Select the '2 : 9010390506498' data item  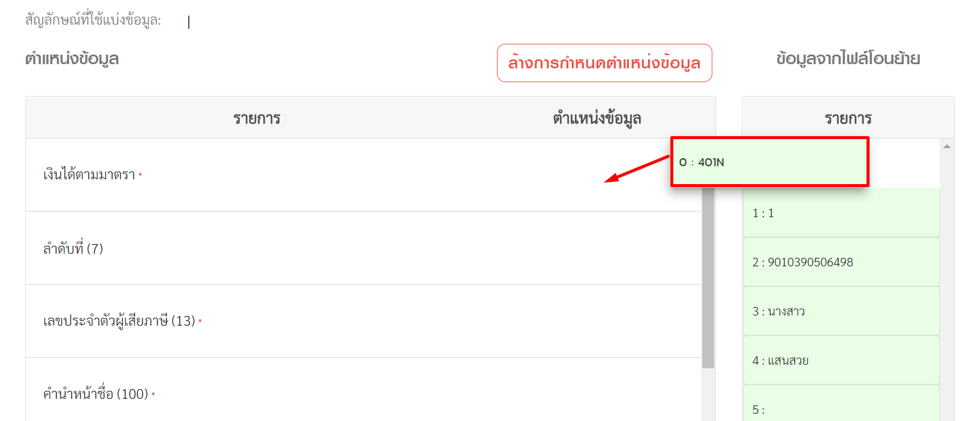[841, 262]
